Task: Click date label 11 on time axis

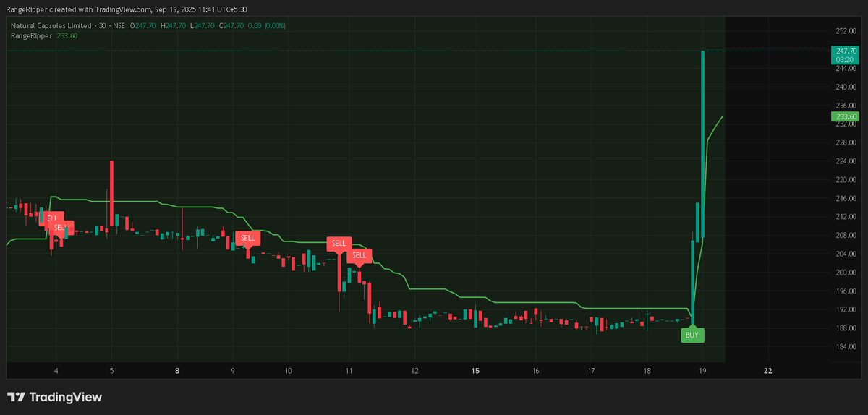Action: pyautogui.click(x=349, y=371)
